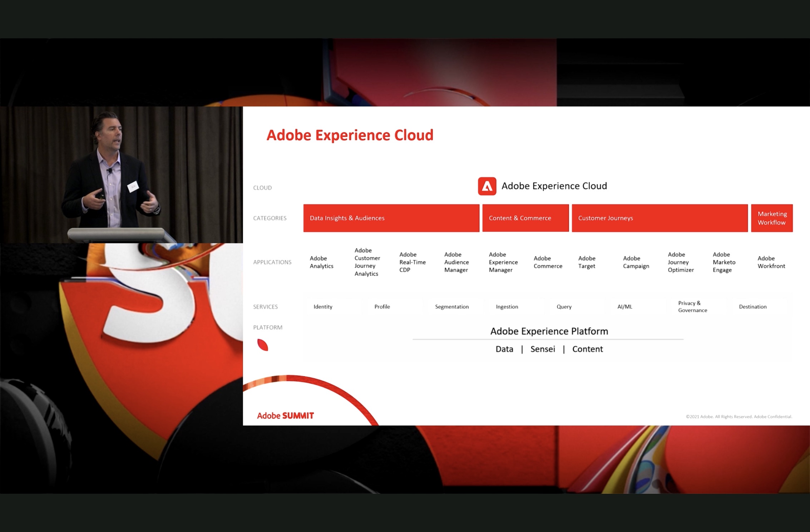
Task: Click the red slide title 'Adobe Experience Cloud'
Action: 350,135
